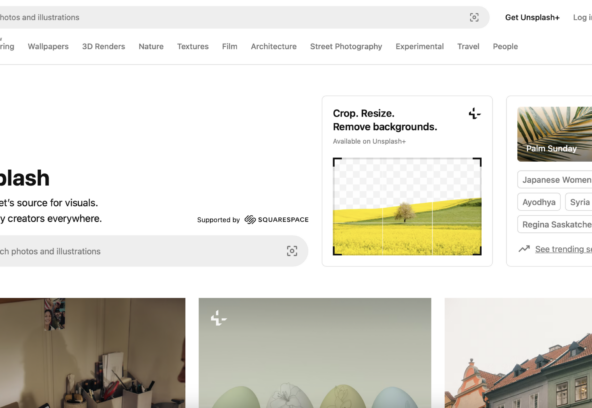This screenshot has width=592, height=408.
Task: Click Get Unsplash+ button
Action: click(x=532, y=17)
